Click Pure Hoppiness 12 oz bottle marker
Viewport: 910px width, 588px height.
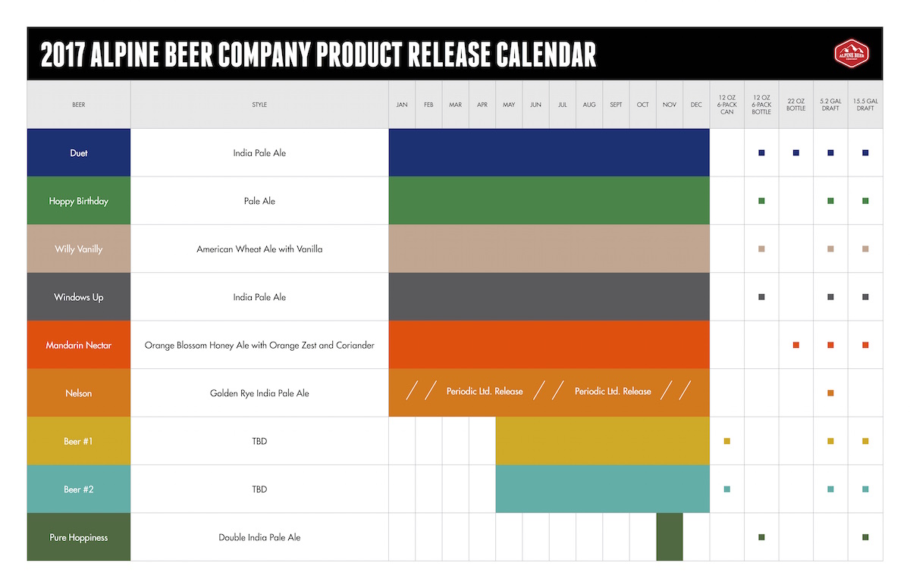click(761, 537)
